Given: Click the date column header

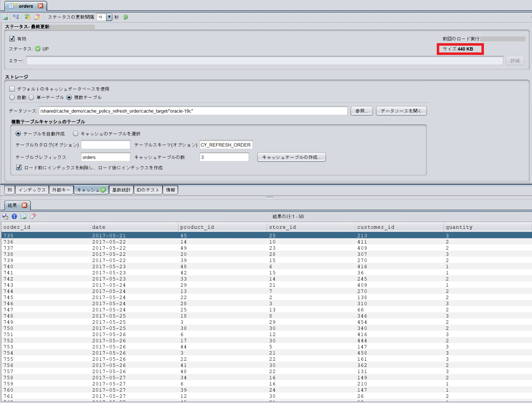Looking at the screenshot, I should click(134, 227).
